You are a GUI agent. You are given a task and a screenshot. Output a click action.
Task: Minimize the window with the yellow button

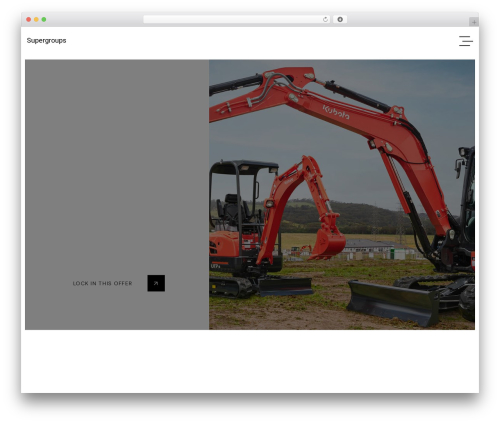pyautogui.click(x=36, y=19)
